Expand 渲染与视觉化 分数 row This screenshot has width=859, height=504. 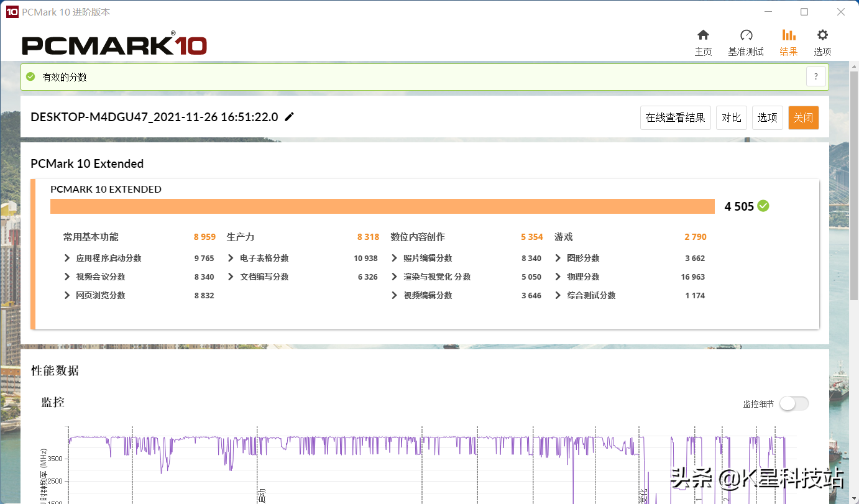pos(394,277)
